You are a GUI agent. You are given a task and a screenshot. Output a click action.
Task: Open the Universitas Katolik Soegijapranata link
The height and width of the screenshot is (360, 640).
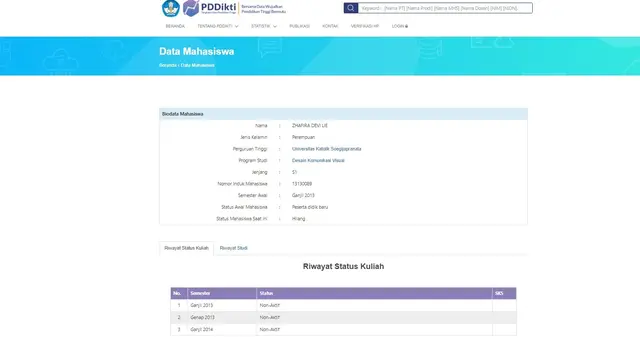click(x=327, y=149)
